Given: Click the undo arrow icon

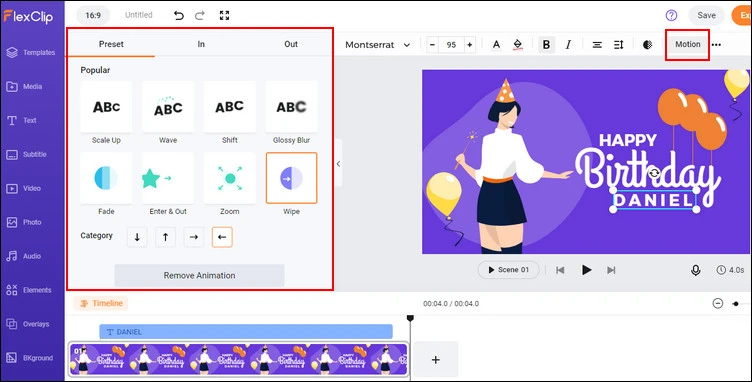Looking at the screenshot, I should (179, 15).
